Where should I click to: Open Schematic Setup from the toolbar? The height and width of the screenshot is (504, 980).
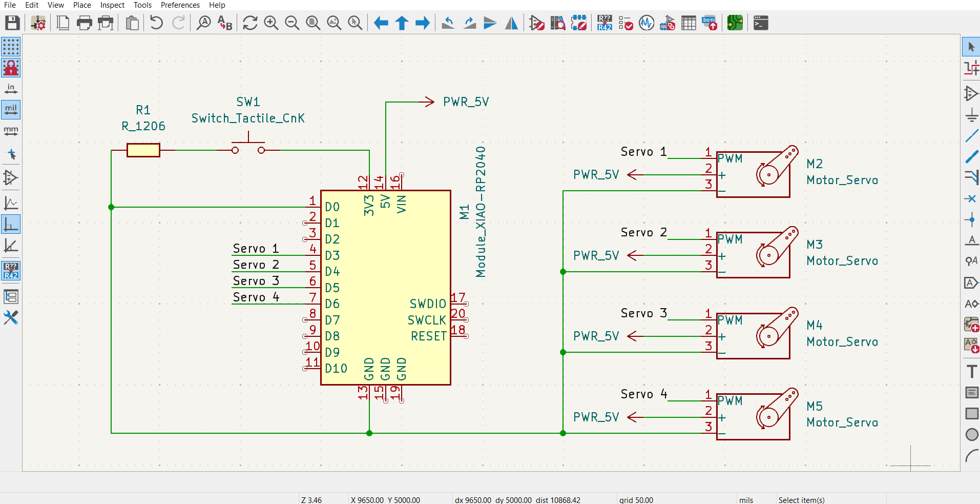[x=38, y=23]
